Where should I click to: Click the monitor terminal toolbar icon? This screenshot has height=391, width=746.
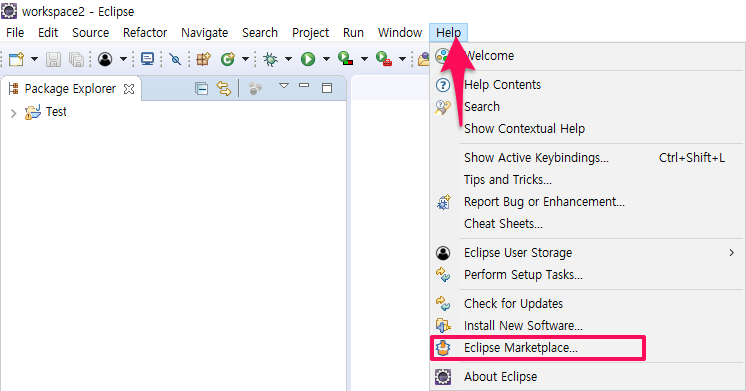[147, 59]
